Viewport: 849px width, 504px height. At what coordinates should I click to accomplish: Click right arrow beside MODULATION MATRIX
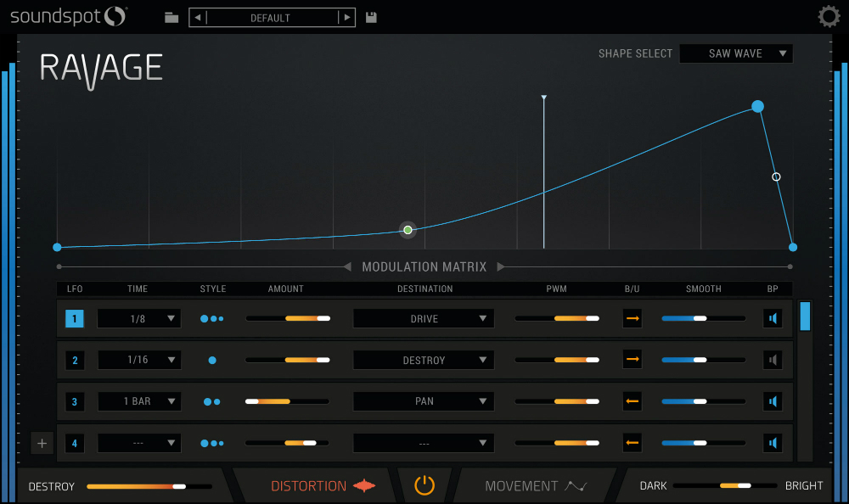click(501, 266)
